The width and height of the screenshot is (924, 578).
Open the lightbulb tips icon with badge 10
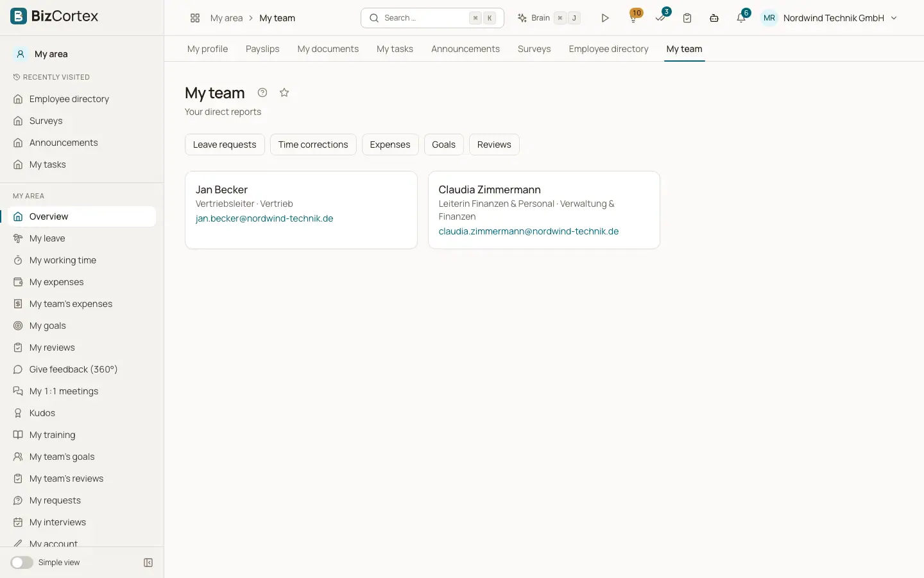[634, 17]
